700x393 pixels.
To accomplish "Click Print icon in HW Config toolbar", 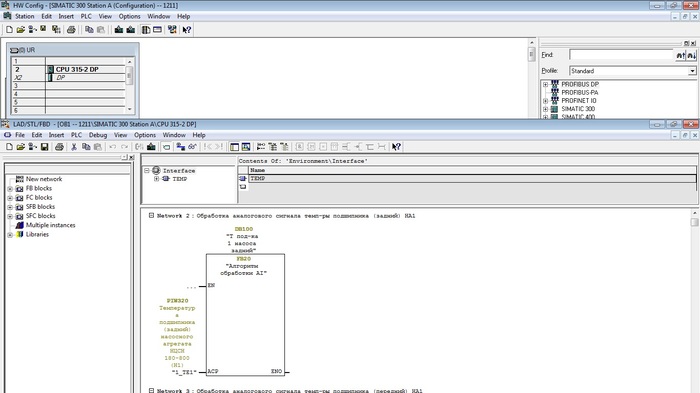I will coord(71,30).
